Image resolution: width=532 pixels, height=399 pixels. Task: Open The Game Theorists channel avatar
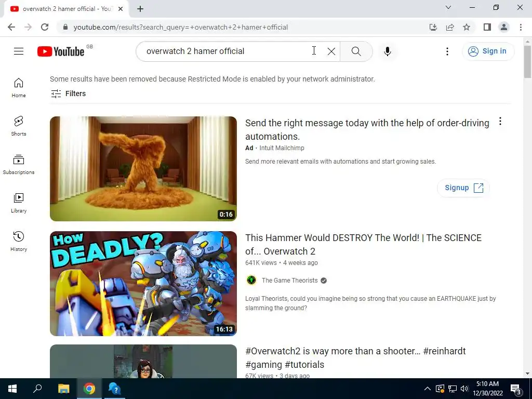coord(251,280)
